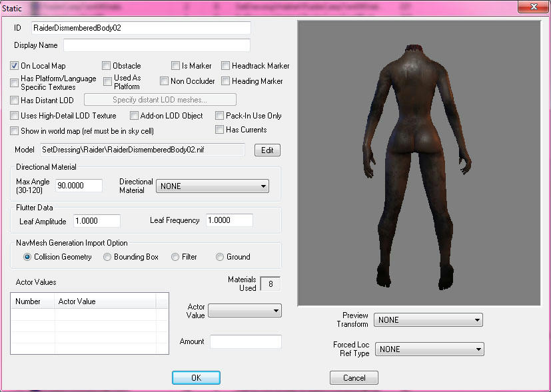Enable the Obstacle checkbox

pos(106,66)
